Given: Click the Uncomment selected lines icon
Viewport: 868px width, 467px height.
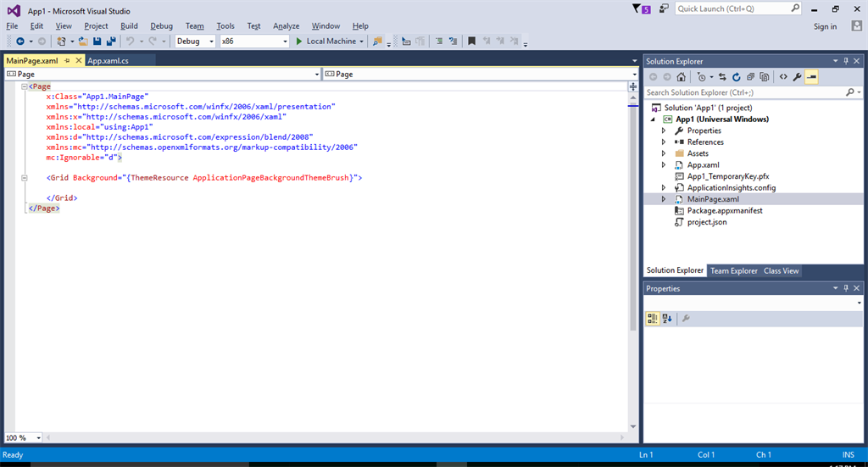Looking at the screenshot, I should [453, 41].
